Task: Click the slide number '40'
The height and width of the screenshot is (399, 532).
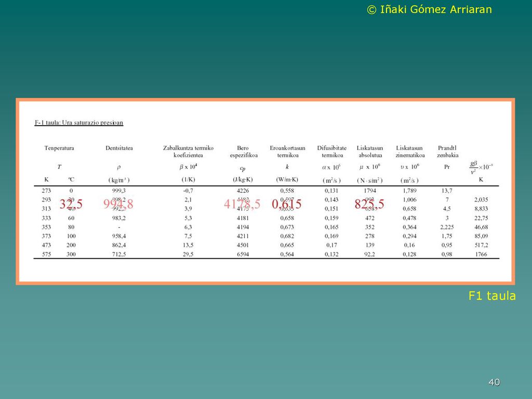Action: pos(494,382)
